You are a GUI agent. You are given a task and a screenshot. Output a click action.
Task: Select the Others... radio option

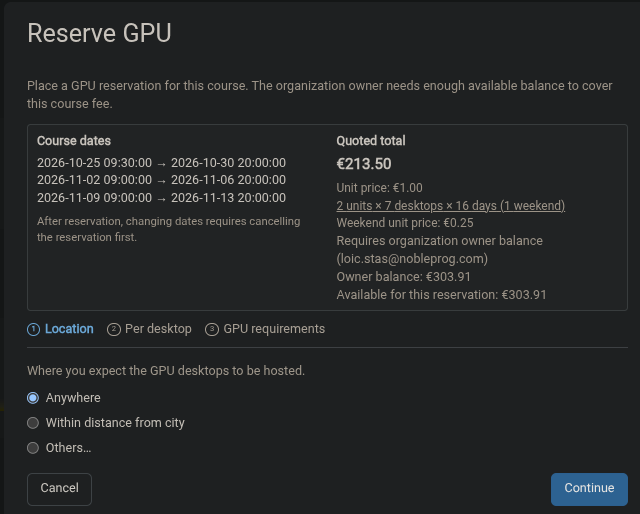pos(33,448)
